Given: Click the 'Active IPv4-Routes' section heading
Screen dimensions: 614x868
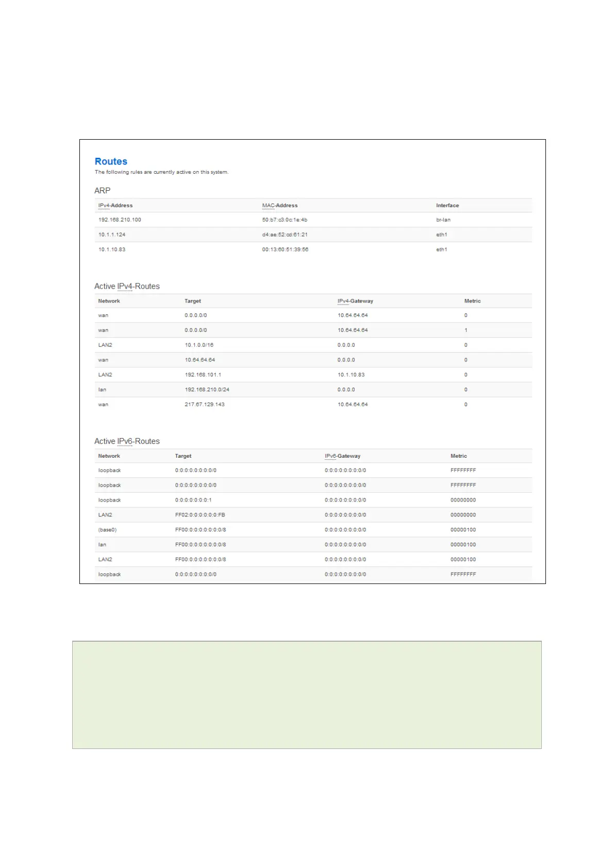Looking at the screenshot, I should pos(127,286).
